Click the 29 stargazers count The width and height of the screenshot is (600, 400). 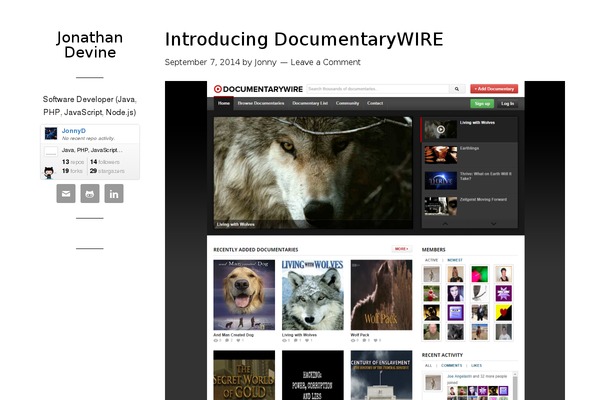coord(107,171)
